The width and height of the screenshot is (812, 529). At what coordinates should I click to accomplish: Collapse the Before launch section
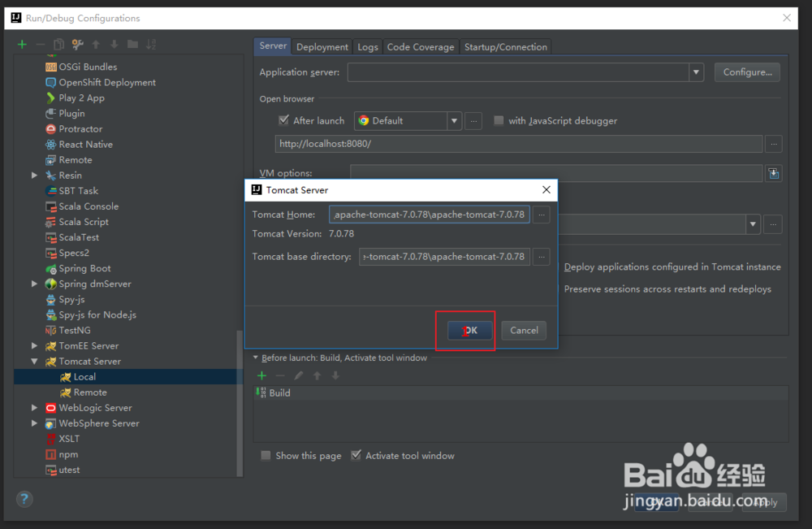[x=255, y=358]
